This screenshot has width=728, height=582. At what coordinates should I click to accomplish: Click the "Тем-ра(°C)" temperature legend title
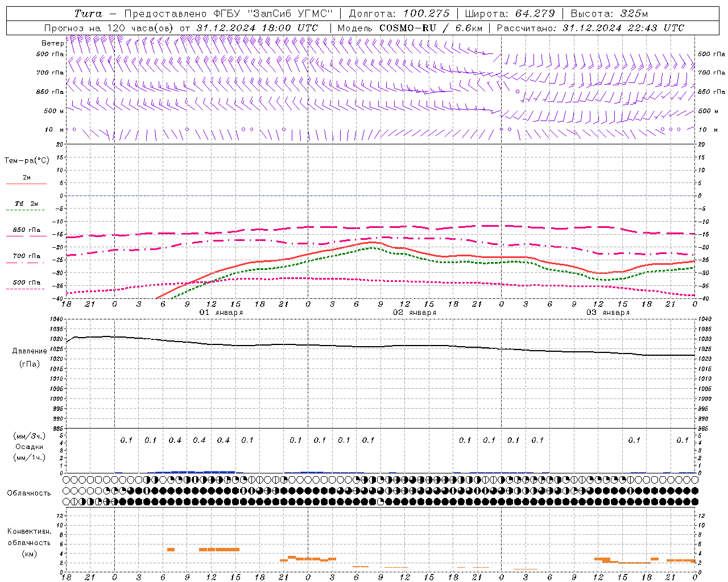pos(27,161)
